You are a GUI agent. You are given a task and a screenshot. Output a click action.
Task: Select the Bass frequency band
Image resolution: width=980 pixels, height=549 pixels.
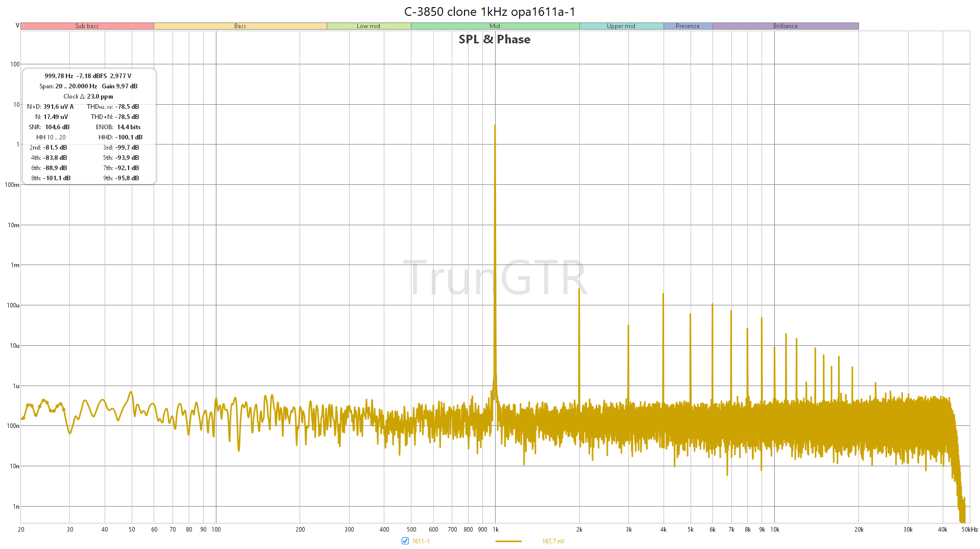pyautogui.click(x=240, y=26)
